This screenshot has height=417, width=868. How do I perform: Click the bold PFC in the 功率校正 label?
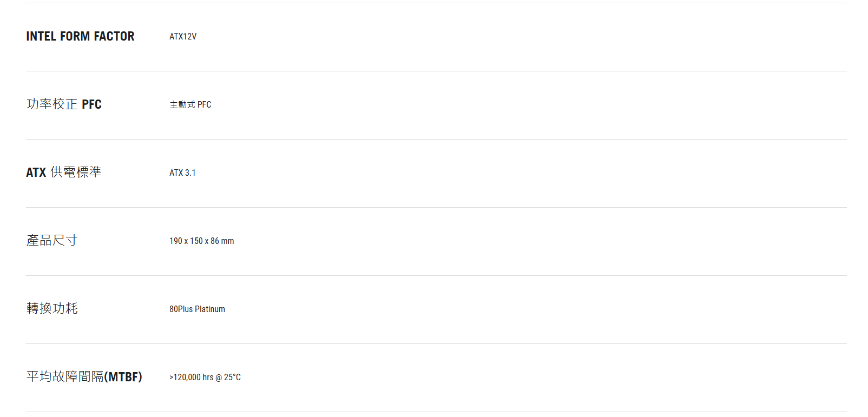pyautogui.click(x=91, y=104)
